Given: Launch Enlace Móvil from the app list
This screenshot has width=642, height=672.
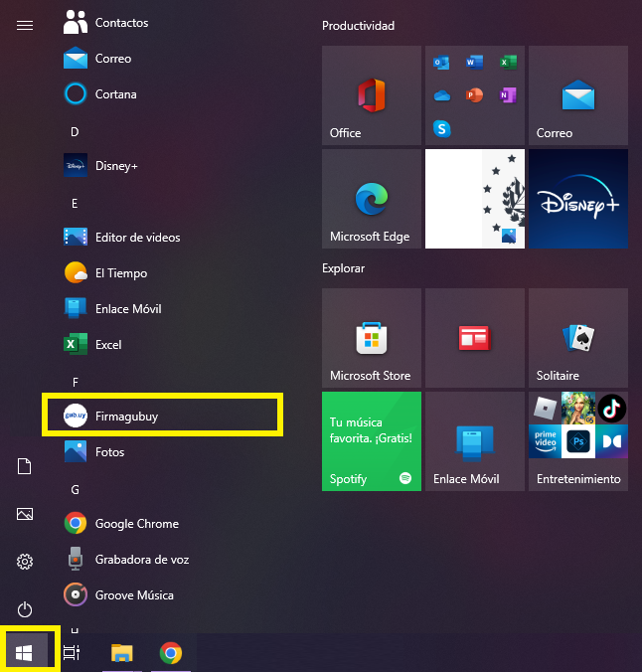Looking at the screenshot, I should click(x=163, y=308).
